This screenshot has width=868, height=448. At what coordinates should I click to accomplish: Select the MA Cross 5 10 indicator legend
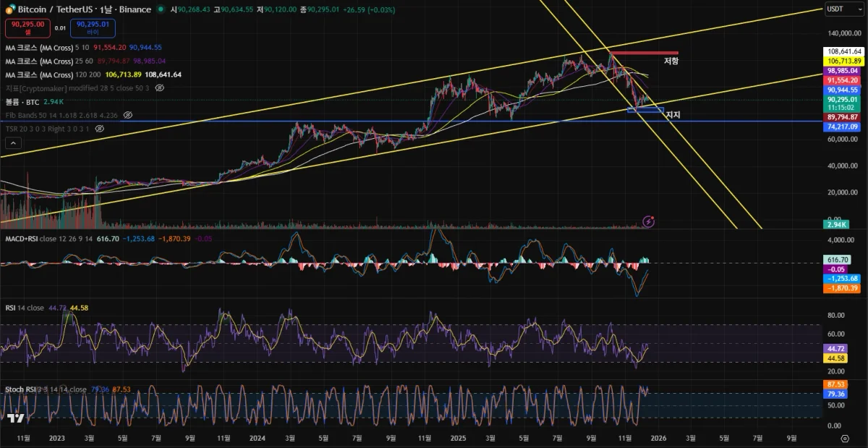tap(83, 47)
